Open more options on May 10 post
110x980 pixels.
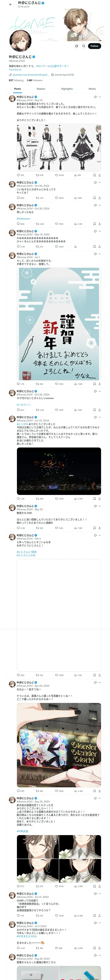[100, 97]
